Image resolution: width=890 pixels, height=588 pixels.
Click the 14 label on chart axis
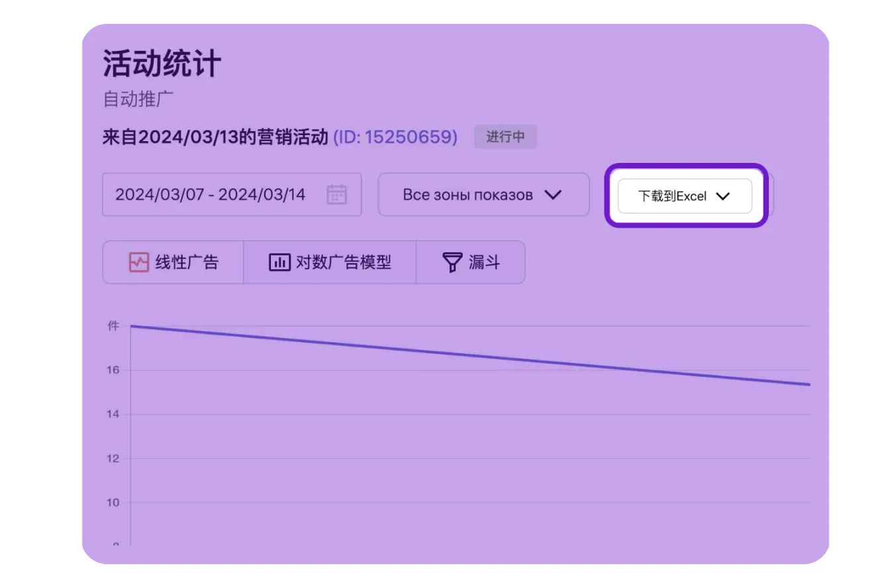[x=113, y=415]
